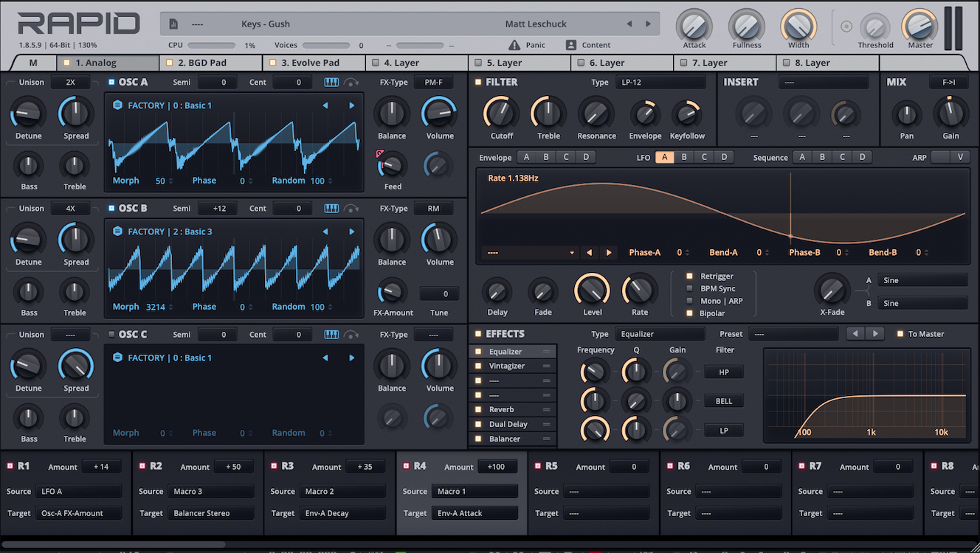
Task: Open the X-Fade A Sine waveform dropdown
Action: point(923,280)
